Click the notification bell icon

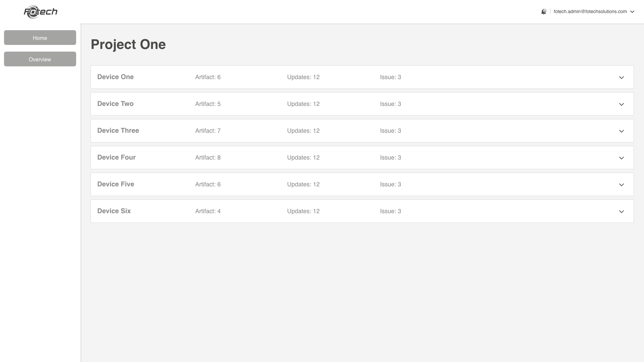point(544,12)
